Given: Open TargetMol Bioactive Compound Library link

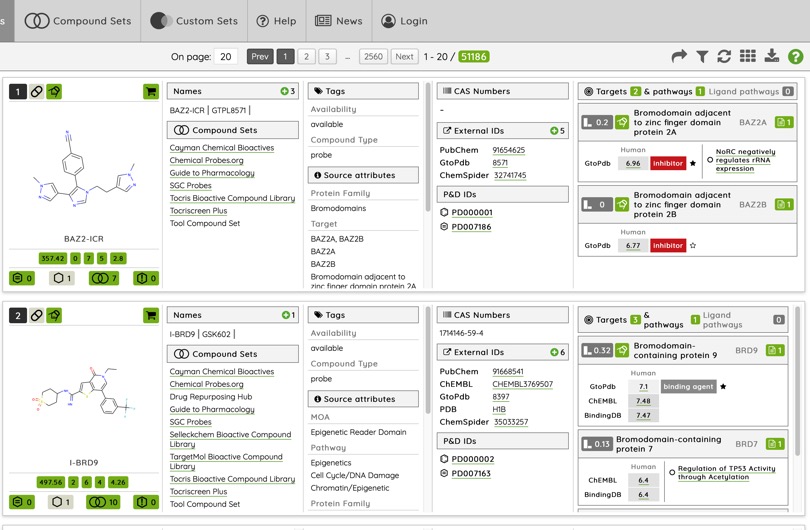Looking at the screenshot, I should (x=226, y=461).
